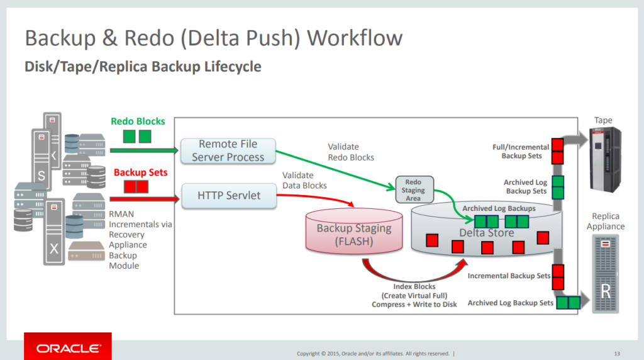Click the Oracle logo in the footer

(67, 348)
